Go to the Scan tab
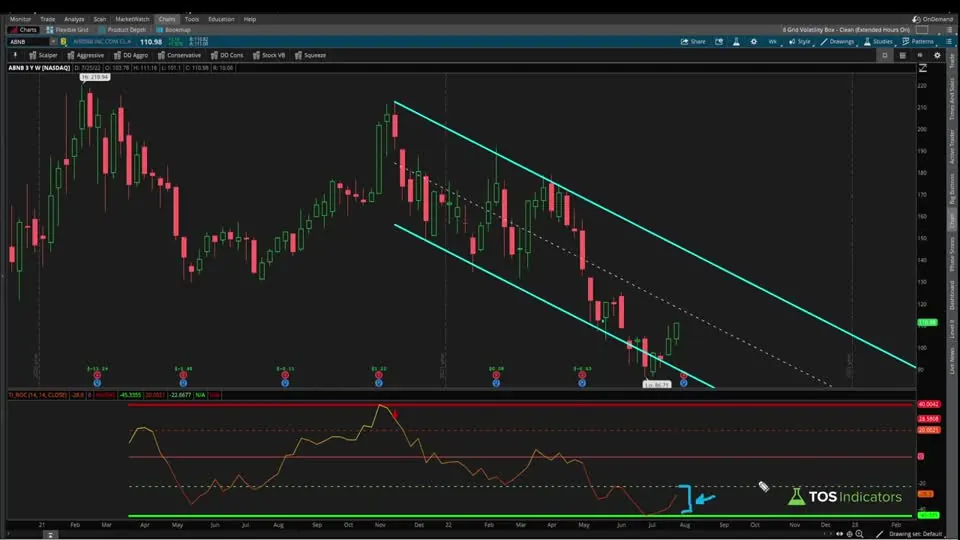The height and width of the screenshot is (540, 960). [100, 19]
